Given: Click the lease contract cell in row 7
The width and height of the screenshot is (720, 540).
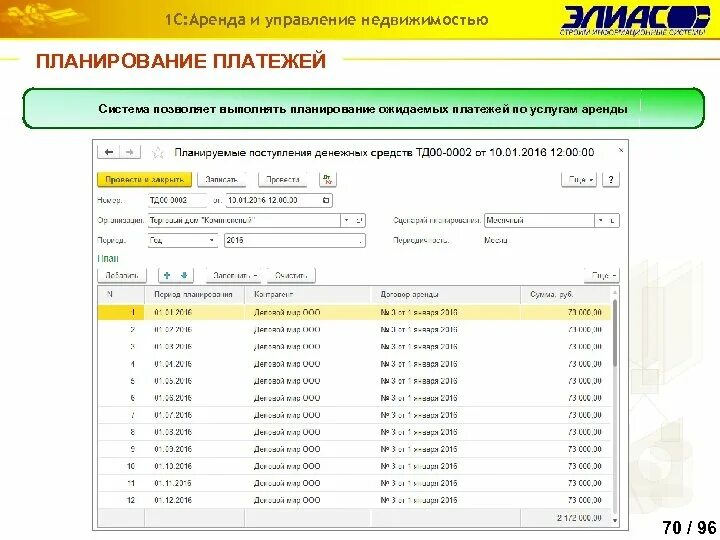Looking at the screenshot, I should 445,415.
